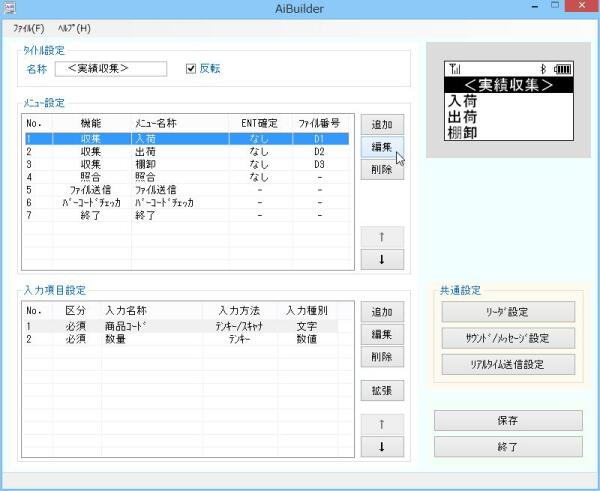Click the 入力方法 column header
This screenshot has width=600, height=491.
(x=240, y=310)
